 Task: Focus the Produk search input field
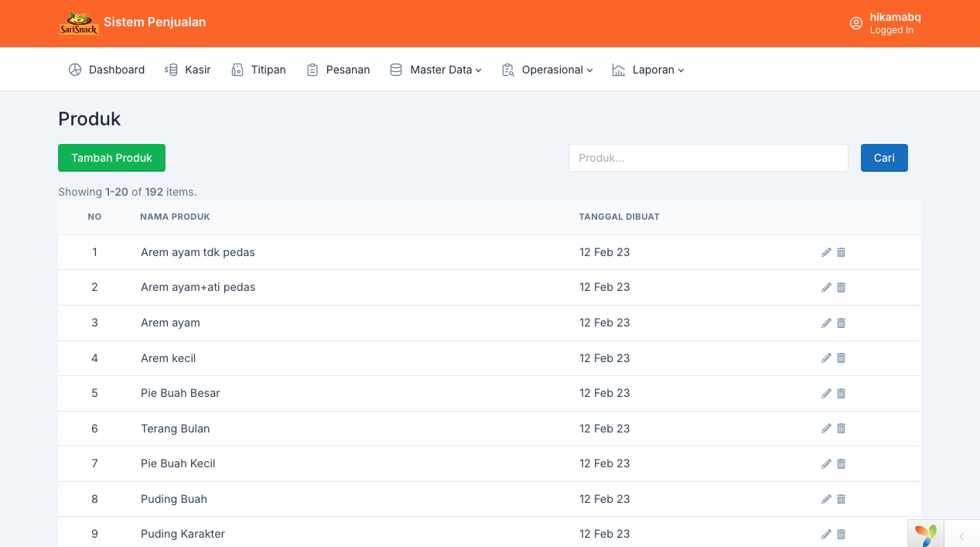(x=708, y=158)
